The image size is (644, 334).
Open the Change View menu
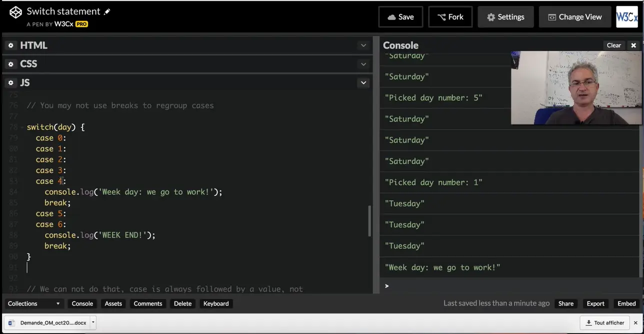(x=575, y=17)
